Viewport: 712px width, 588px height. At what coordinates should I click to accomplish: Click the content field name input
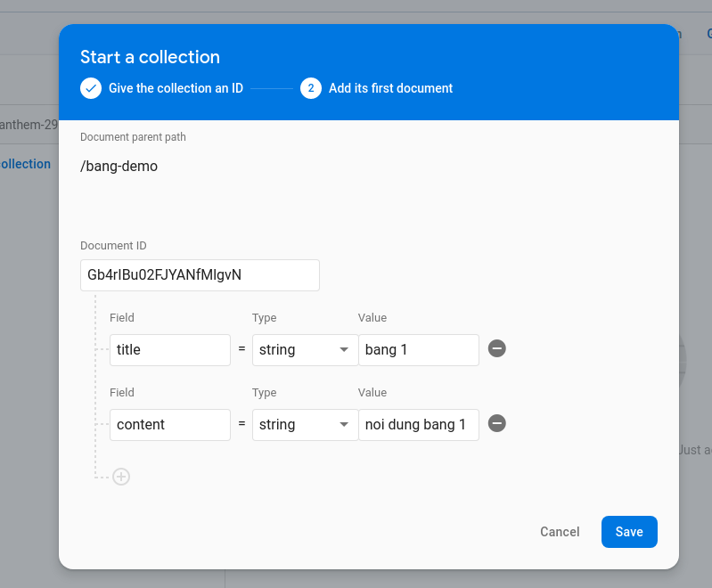pos(169,425)
